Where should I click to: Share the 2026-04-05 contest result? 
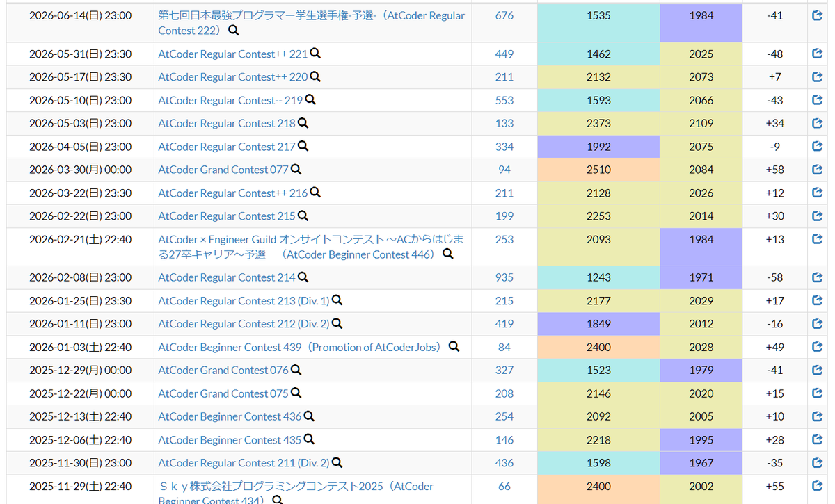pyautogui.click(x=818, y=147)
